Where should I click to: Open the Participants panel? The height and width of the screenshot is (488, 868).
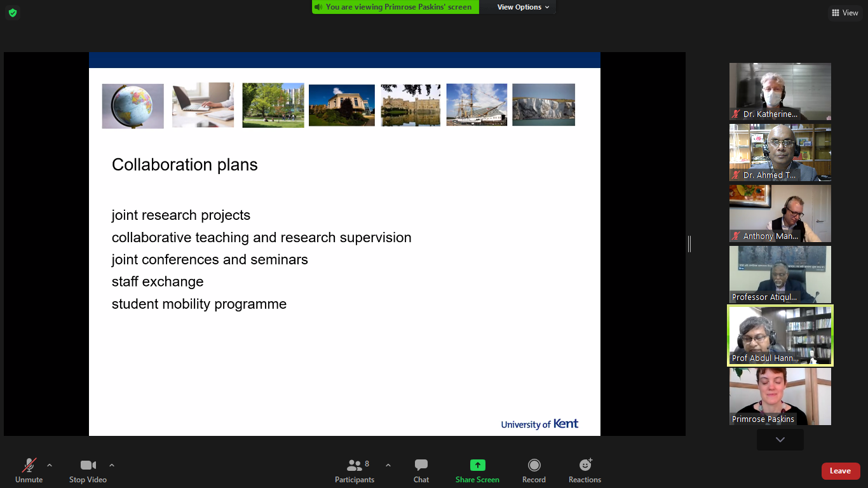pyautogui.click(x=355, y=470)
